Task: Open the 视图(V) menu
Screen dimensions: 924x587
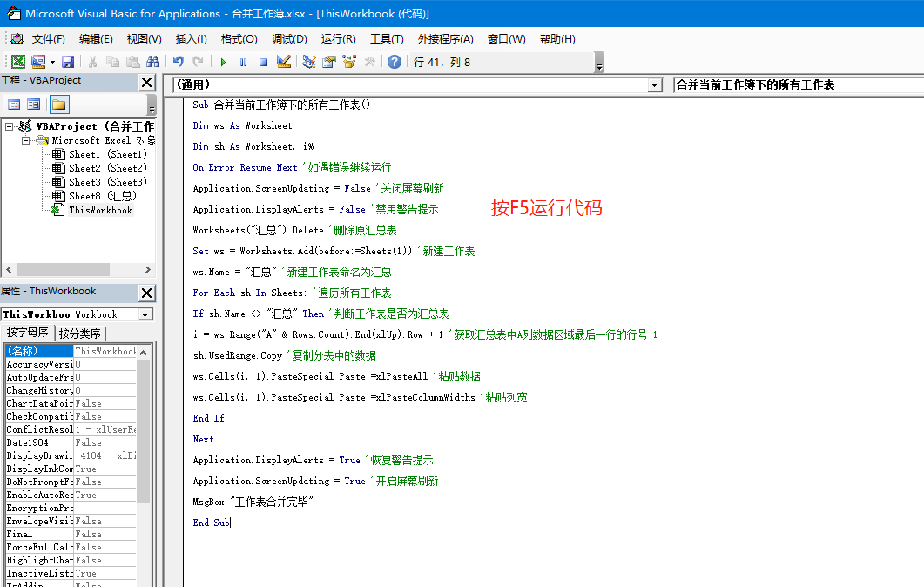Action: coord(144,39)
